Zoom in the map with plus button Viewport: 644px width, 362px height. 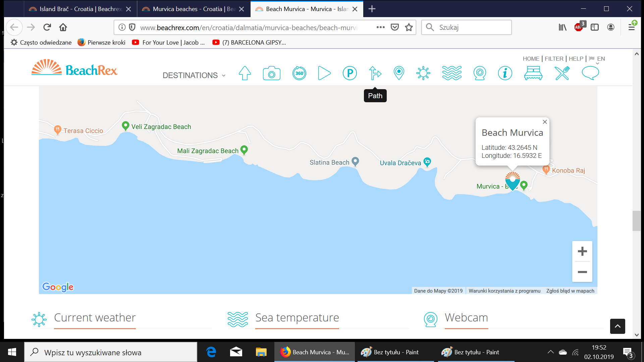[x=582, y=251]
